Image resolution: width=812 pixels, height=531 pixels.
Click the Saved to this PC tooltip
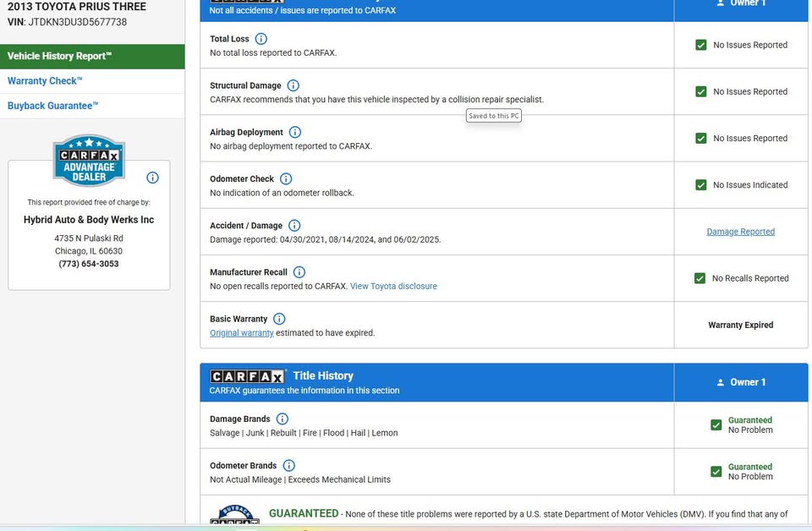coord(493,116)
